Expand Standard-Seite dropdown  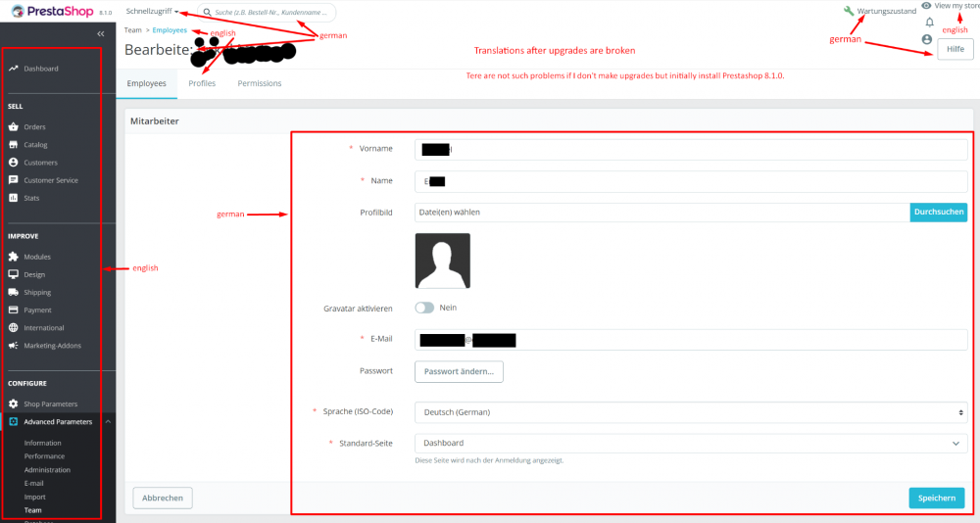click(x=691, y=443)
